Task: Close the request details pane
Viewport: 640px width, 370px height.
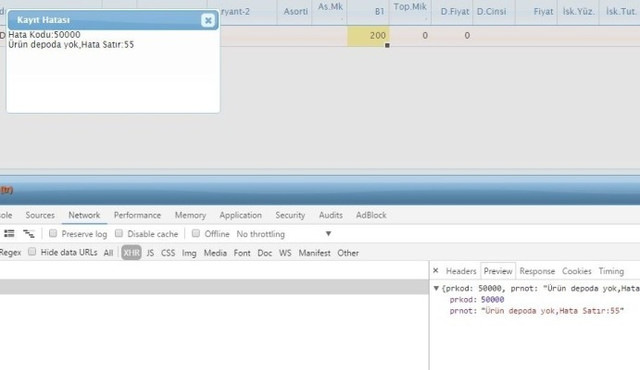Action: coord(436,270)
